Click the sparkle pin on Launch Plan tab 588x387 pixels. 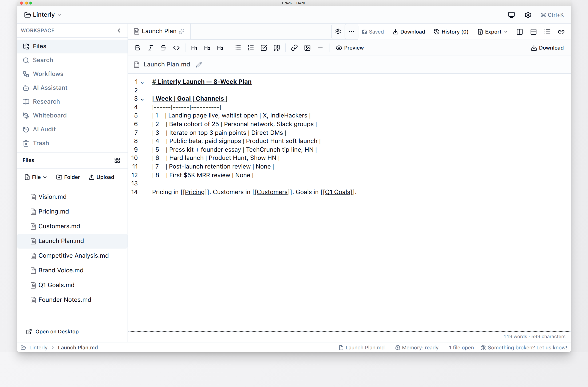point(182,31)
